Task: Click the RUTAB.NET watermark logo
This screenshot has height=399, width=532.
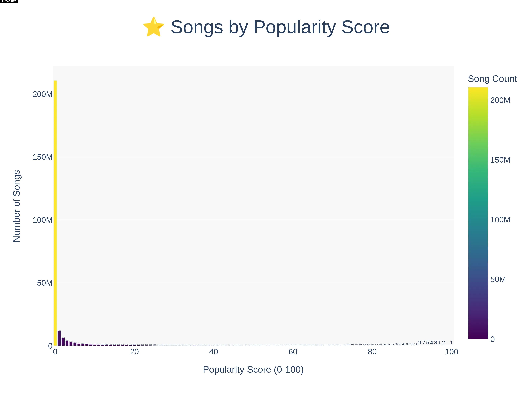Action: (9, 1)
